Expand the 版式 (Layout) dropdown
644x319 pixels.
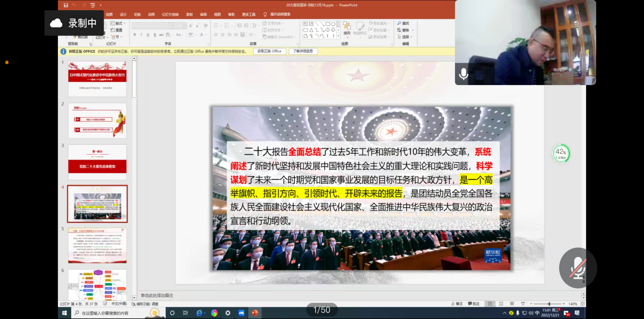120,23
